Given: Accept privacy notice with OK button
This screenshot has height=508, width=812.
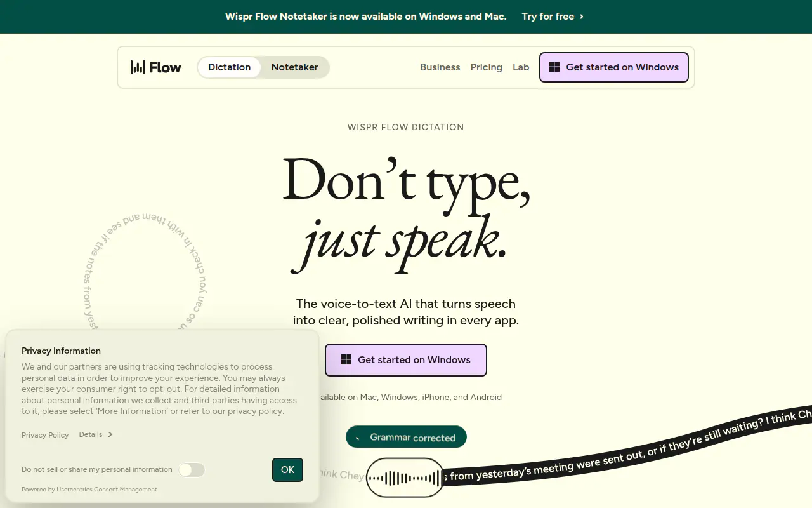Looking at the screenshot, I should [288, 470].
